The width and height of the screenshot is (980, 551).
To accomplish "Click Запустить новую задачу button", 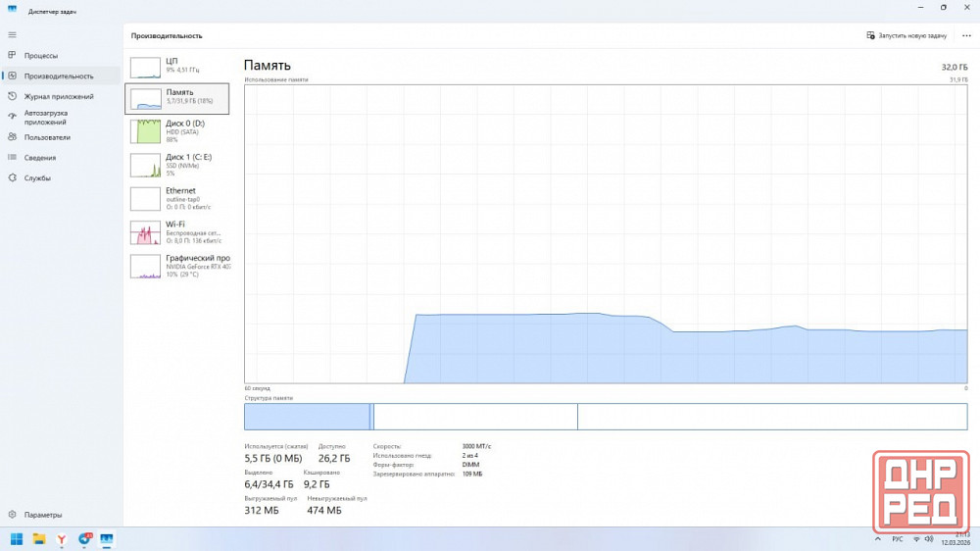I will [x=906, y=35].
